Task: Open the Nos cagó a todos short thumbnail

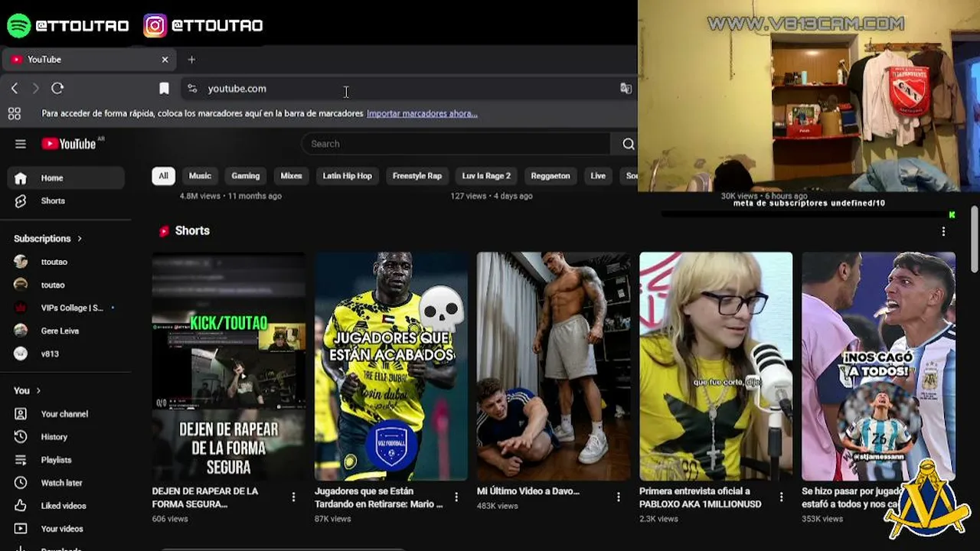Action: (878, 367)
